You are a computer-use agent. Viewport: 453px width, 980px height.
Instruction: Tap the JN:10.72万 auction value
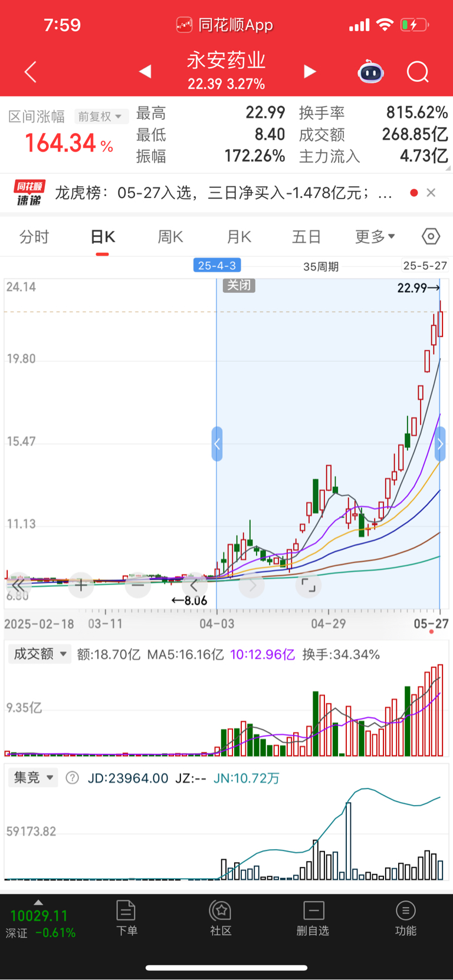click(x=246, y=778)
